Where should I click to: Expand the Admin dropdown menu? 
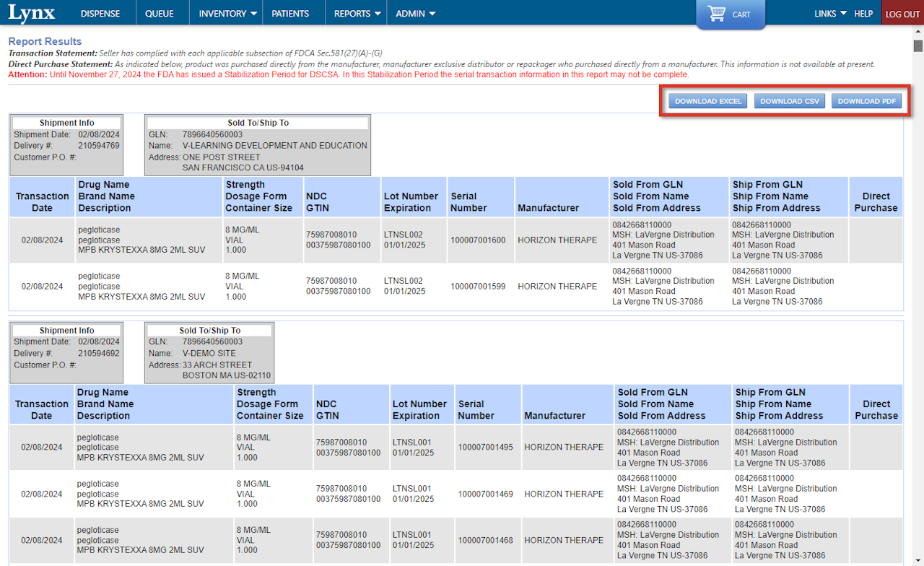click(x=416, y=14)
